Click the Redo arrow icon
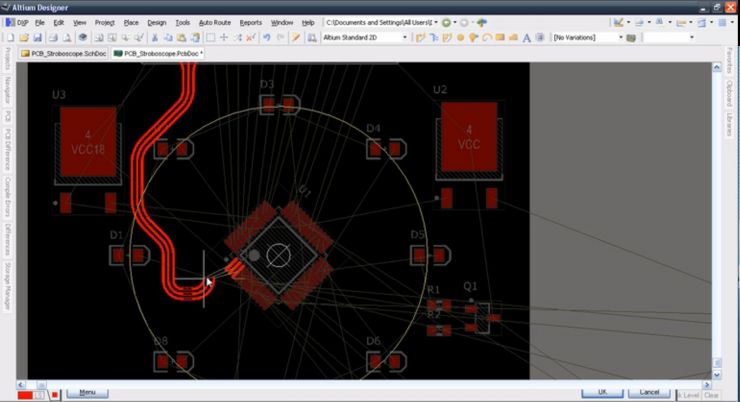 [x=280, y=37]
